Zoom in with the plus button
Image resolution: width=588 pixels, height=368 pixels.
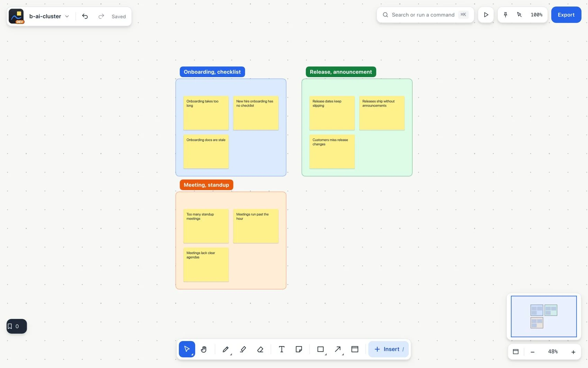(x=573, y=352)
